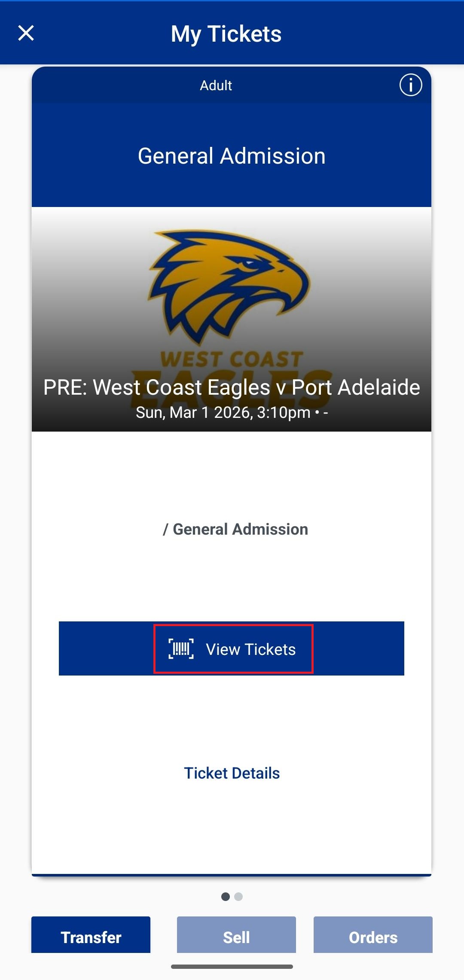Tap the Adult ticket type label
This screenshot has height=980, width=464.
(x=216, y=85)
